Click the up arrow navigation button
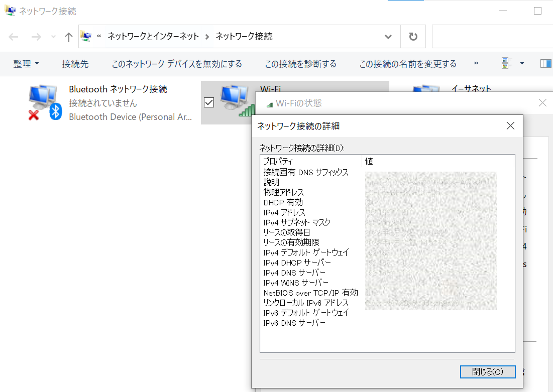This screenshot has height=392, width=553. (x=69, y=37)
